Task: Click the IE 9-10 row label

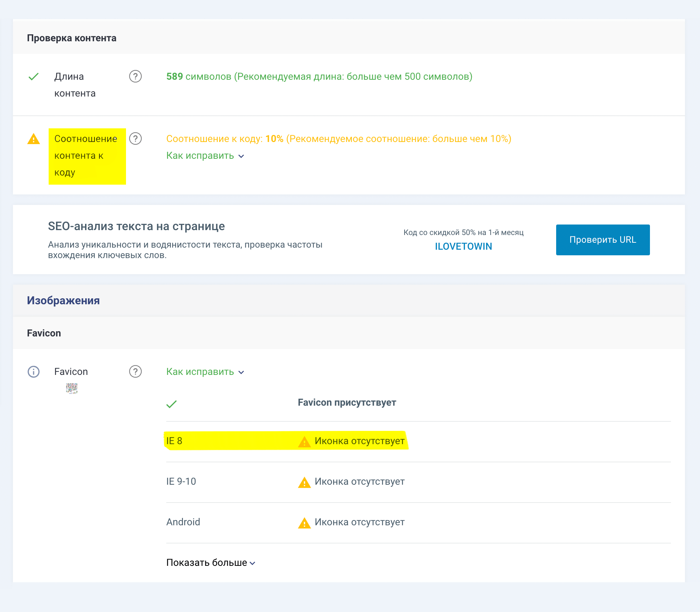Action: point(181,481)
